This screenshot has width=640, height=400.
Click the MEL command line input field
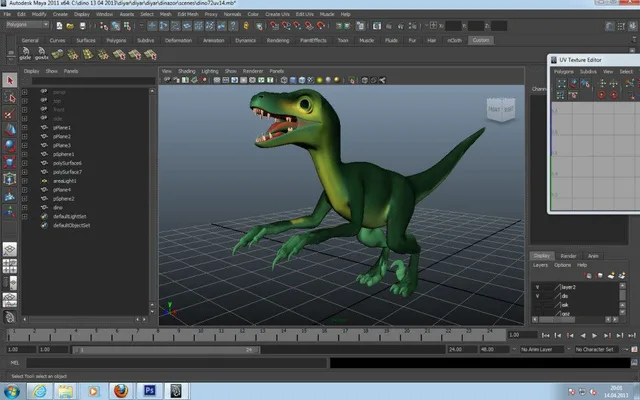pyautogui.click(x=177, y=362)
